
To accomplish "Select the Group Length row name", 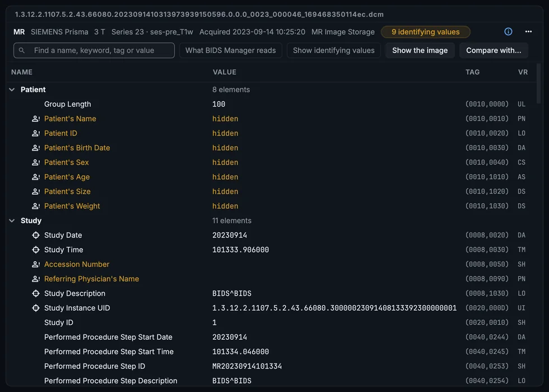I will tap(68, 104).
